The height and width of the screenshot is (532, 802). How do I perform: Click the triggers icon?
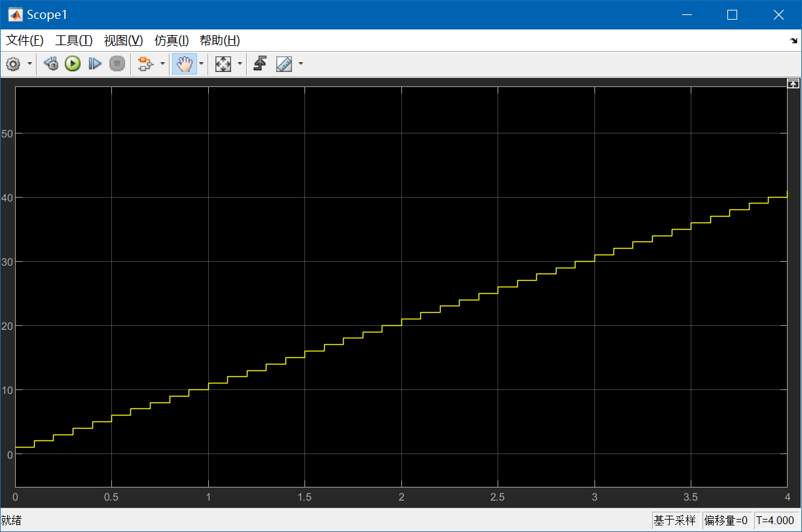[x=260, y=64]
